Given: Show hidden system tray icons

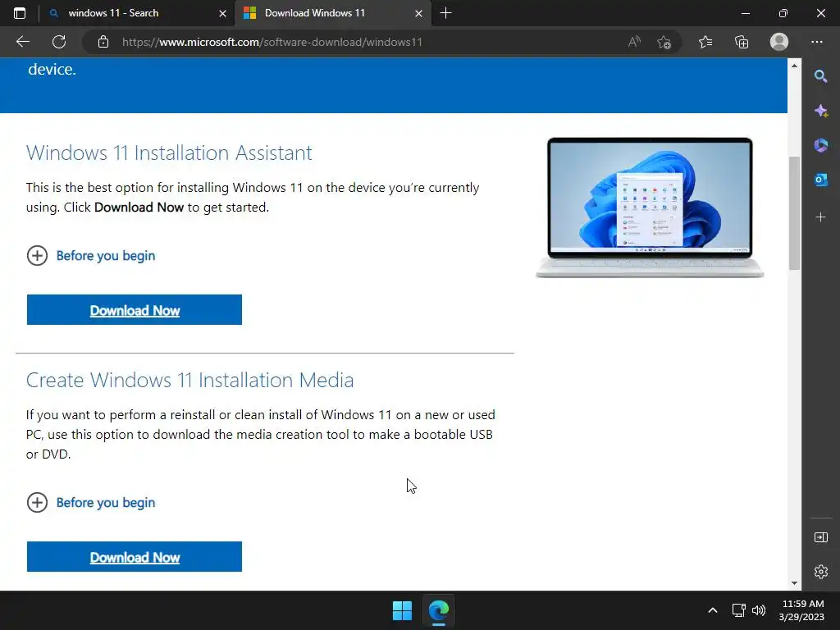Looking at the screenshot, I should point(713,610).
